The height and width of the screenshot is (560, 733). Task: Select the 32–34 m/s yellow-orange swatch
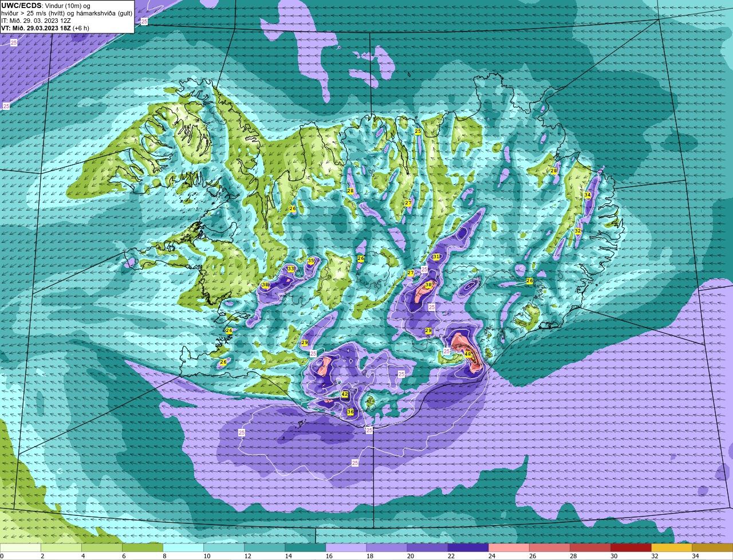pos(672,548)
